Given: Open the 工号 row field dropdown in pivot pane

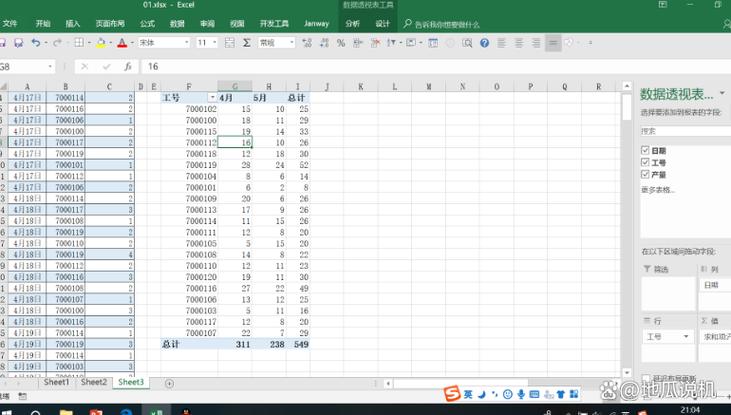Looking at the screenshot, I should coord(686,337).
